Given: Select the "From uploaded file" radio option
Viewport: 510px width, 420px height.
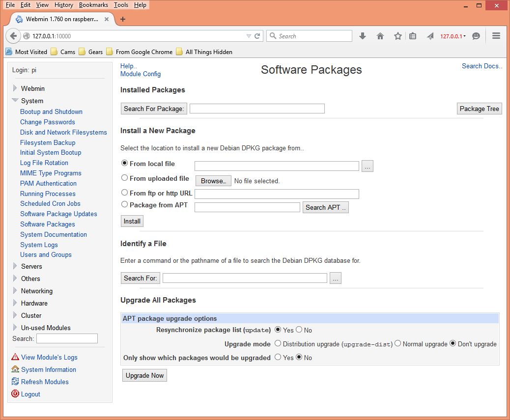Looking at the screenshot, I should (125, 178).
